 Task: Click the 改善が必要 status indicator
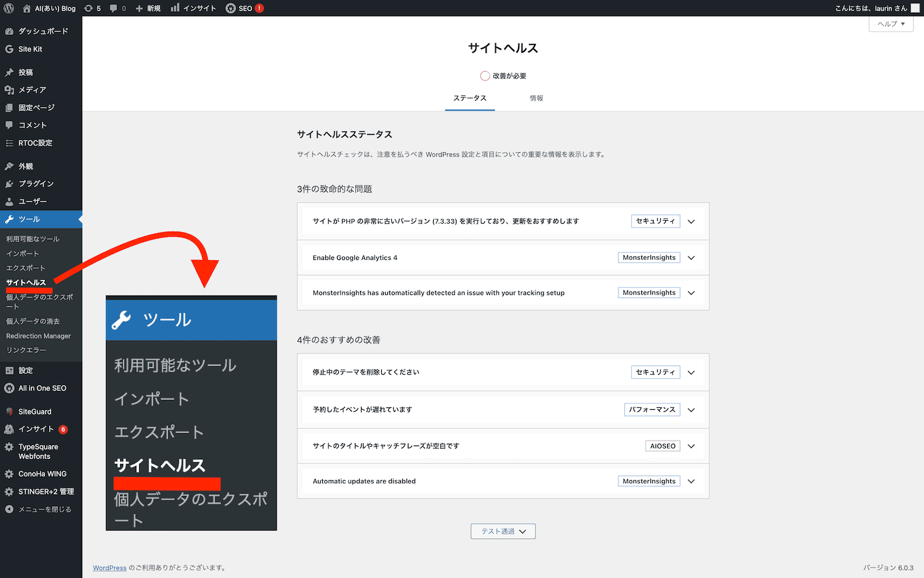point(503,76)
